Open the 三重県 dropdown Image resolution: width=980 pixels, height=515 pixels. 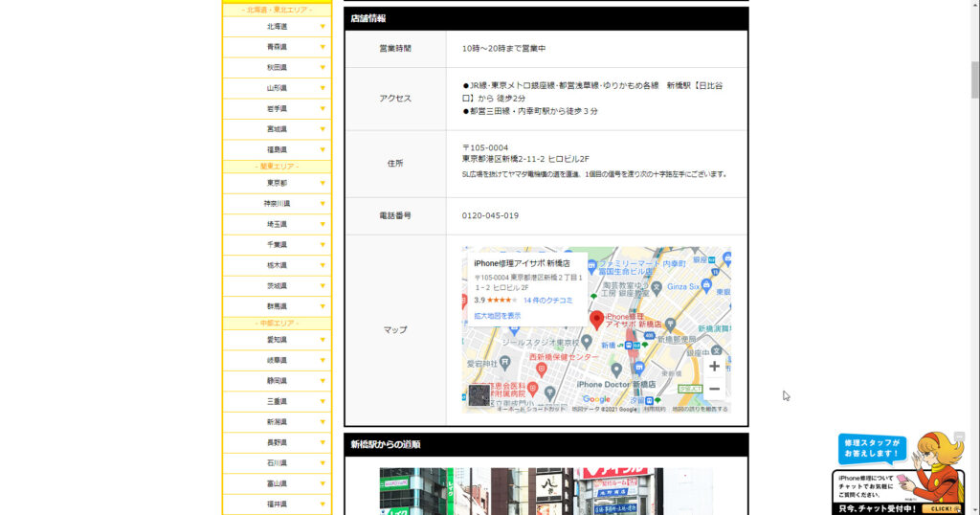[277, 402]
